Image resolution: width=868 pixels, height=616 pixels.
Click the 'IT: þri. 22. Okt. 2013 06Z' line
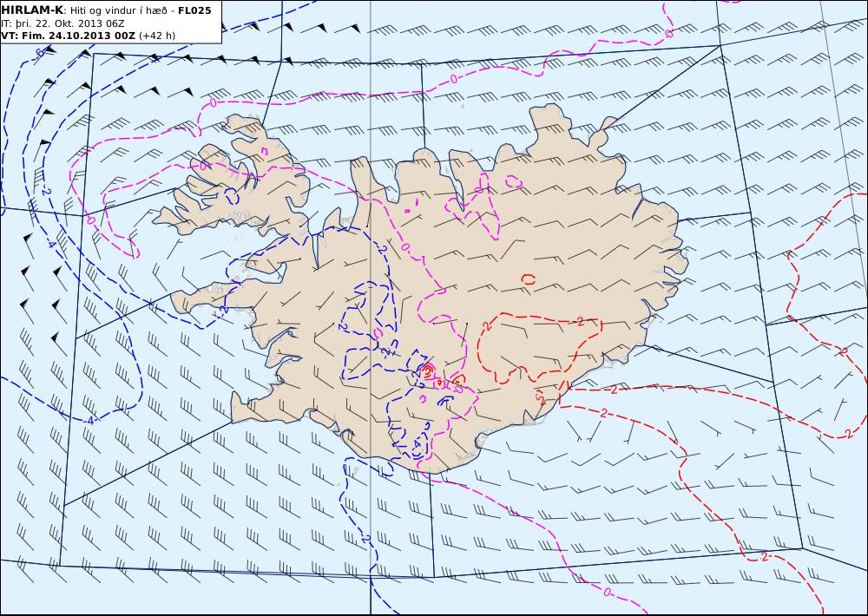coord(62,23)
